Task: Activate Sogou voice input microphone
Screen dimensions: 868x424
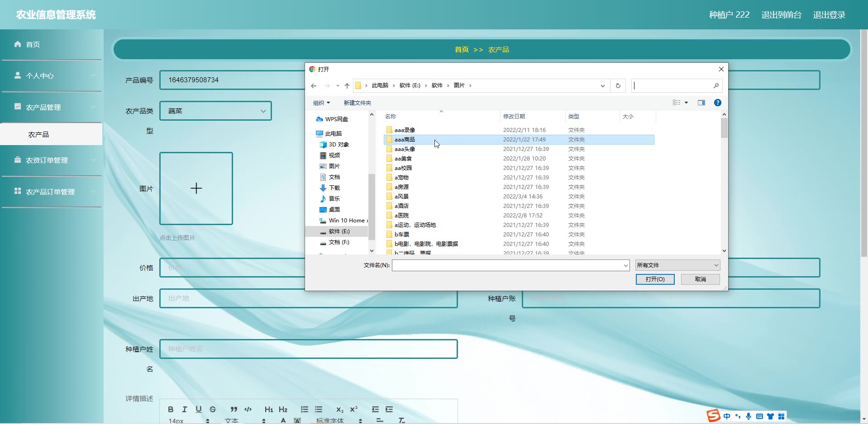Action: coord(749,416)
